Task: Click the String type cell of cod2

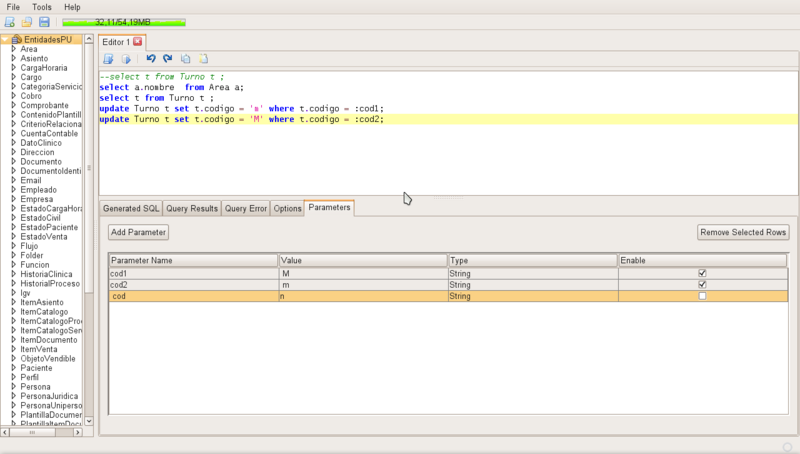Action: point(533,285)
